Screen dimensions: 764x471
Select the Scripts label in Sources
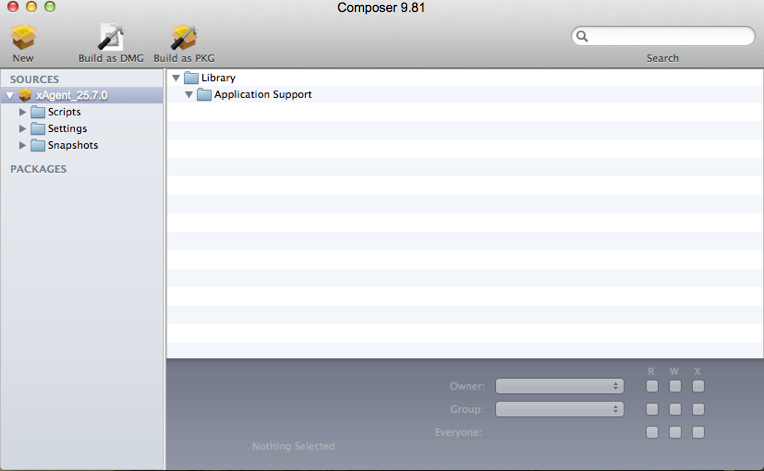(64, 112)
